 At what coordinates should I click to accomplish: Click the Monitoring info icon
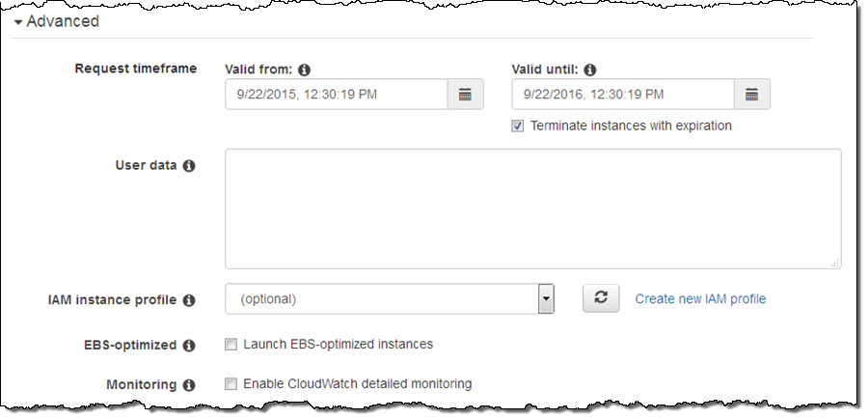[x=189, y=385]
